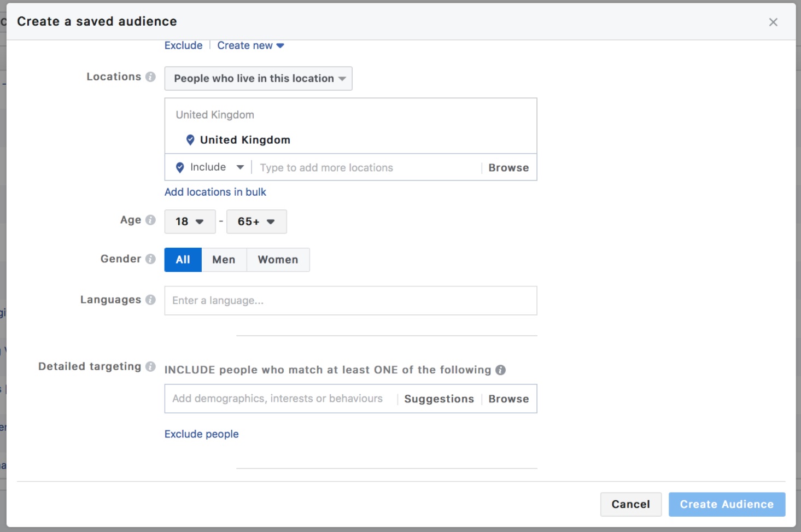Select Men gender option

(x=224, y=260)
